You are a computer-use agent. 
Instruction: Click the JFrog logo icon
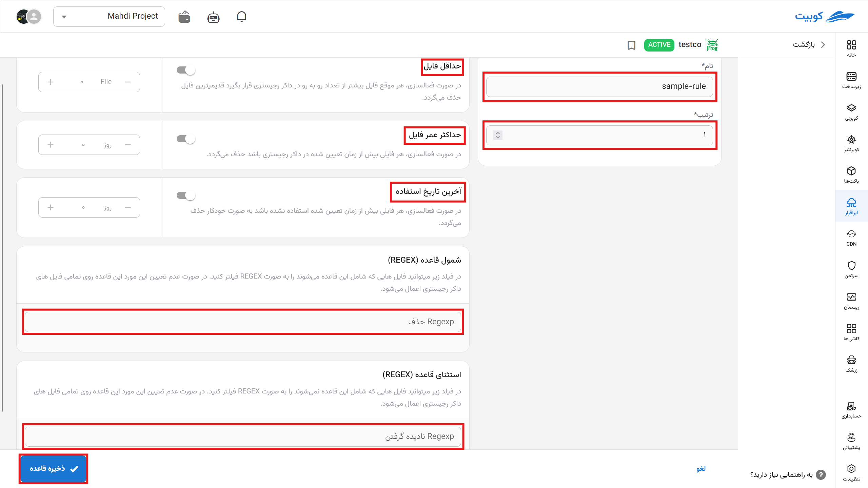pos(712,45)
